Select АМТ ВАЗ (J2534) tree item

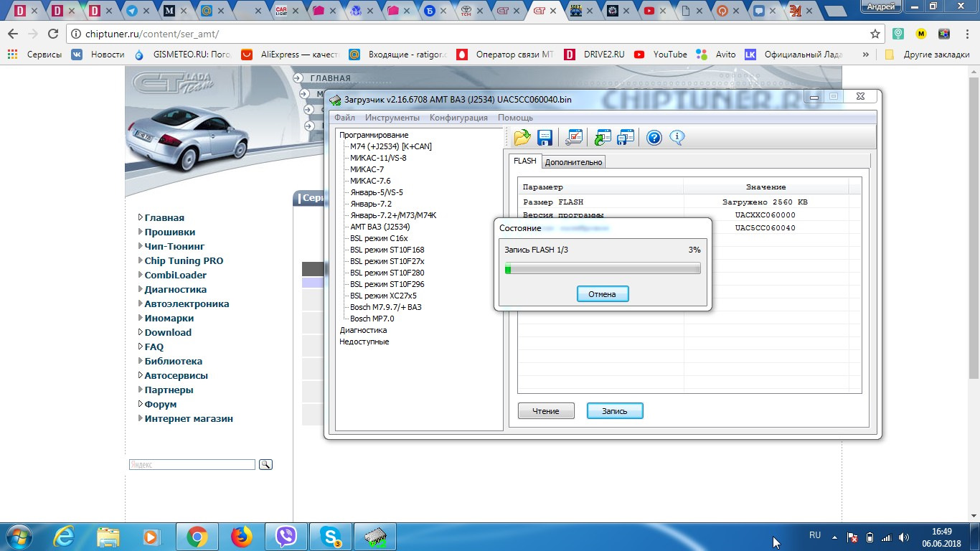tap(380, 227)
